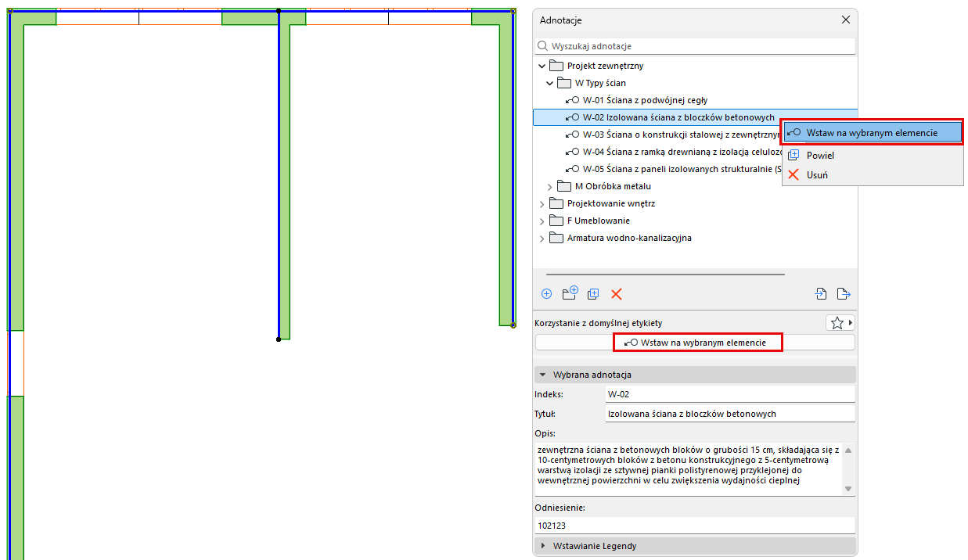
Task: Click the Odniesienie field with 102123
Action: point(695,526)
